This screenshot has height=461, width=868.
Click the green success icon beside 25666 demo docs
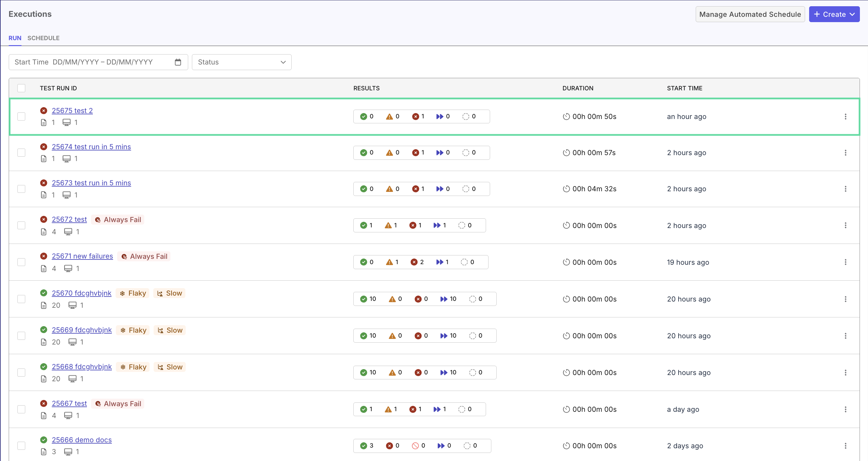pos(44,440)
